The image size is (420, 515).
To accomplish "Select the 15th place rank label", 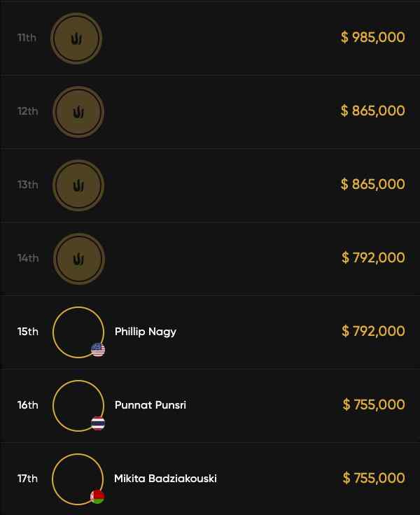I will click(x=28, y=332).
